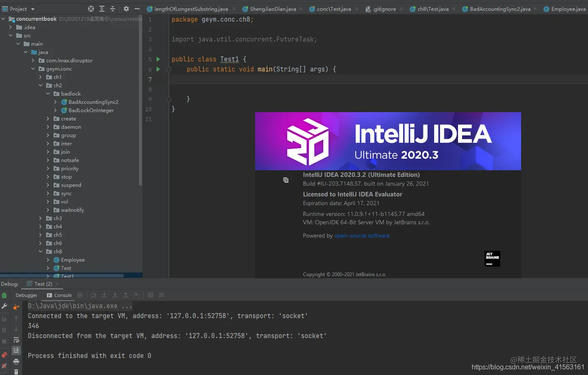
Task: Expand the ch3 package
Action: (x=41, y=218)
